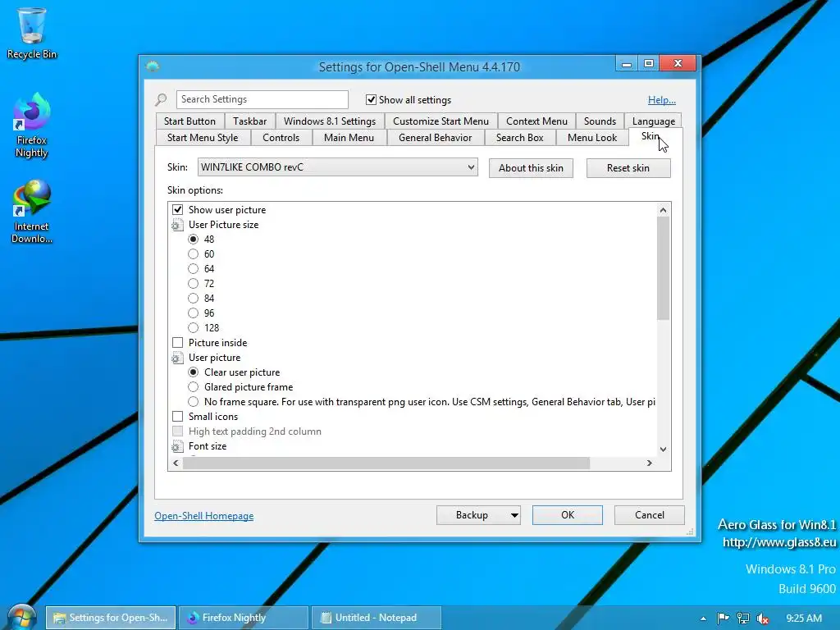Show hidden tray icons arrow
The image size is (840, 630).
[703, 619]
